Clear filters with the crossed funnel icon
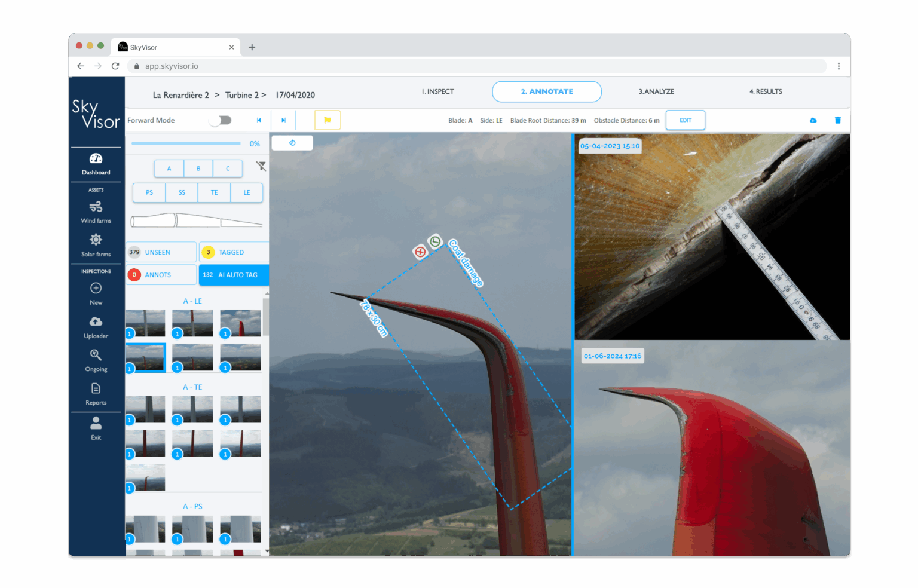This screenshot has width=918, height=588. pos(261,166)
